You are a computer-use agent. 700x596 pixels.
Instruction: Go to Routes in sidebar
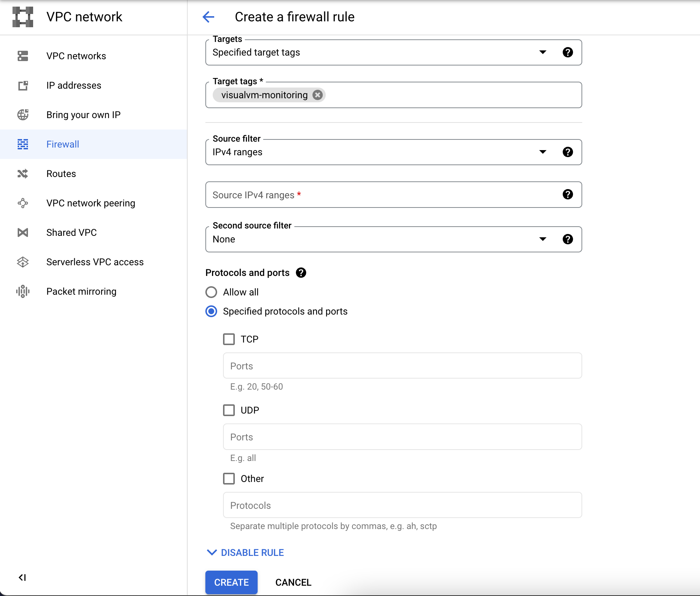point(61,174)
